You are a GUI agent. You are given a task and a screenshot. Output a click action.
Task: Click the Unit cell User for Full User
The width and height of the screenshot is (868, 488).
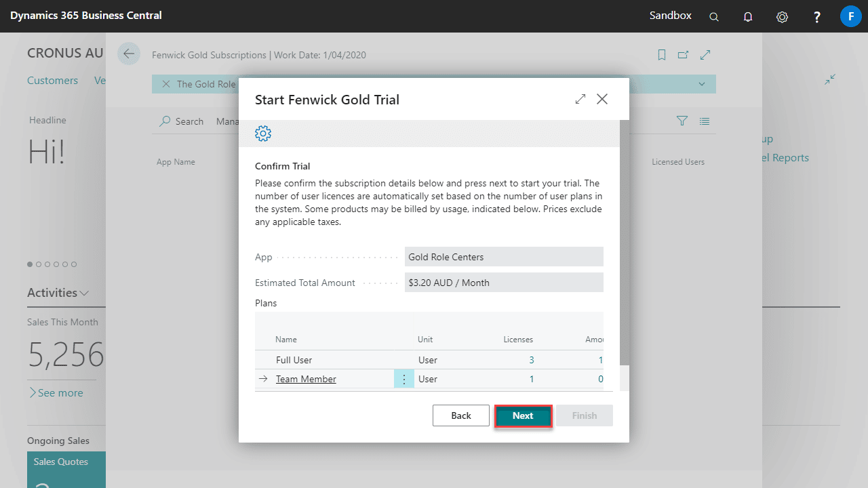point(428,360)
